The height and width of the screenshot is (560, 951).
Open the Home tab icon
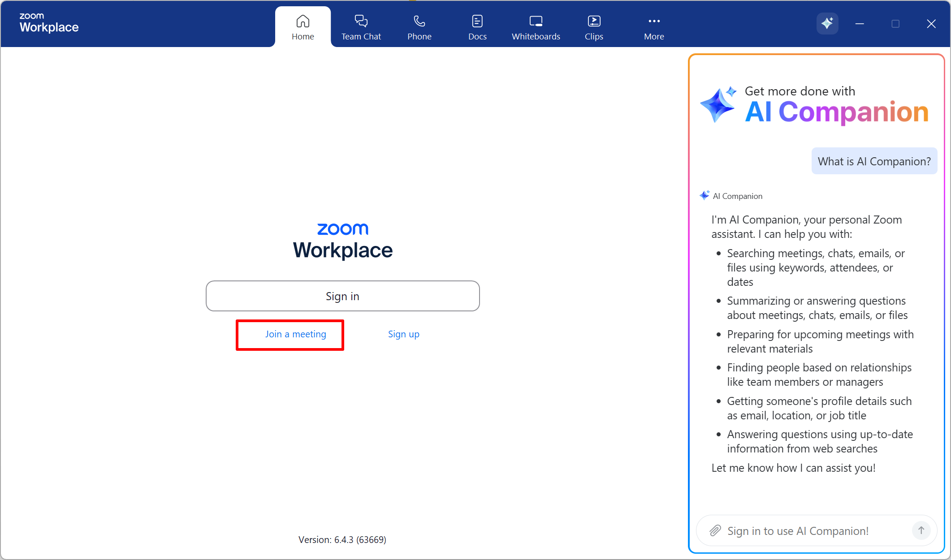pos(303,21)
